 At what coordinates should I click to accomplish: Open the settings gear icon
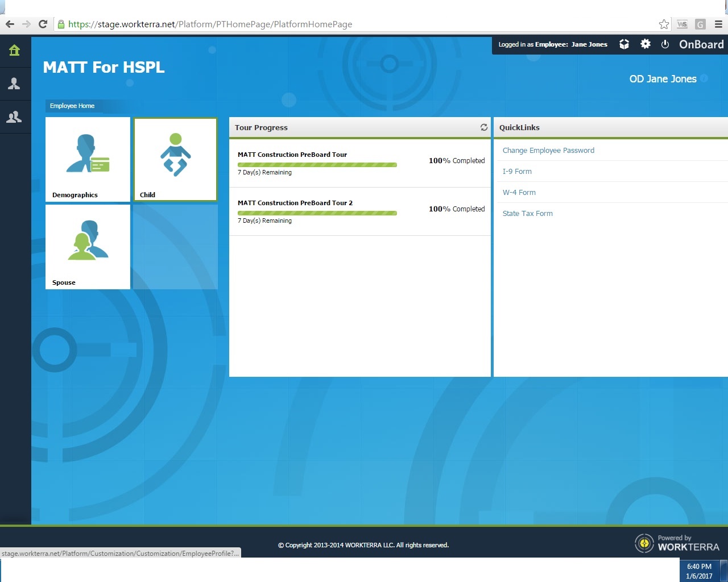click(645, 44)
